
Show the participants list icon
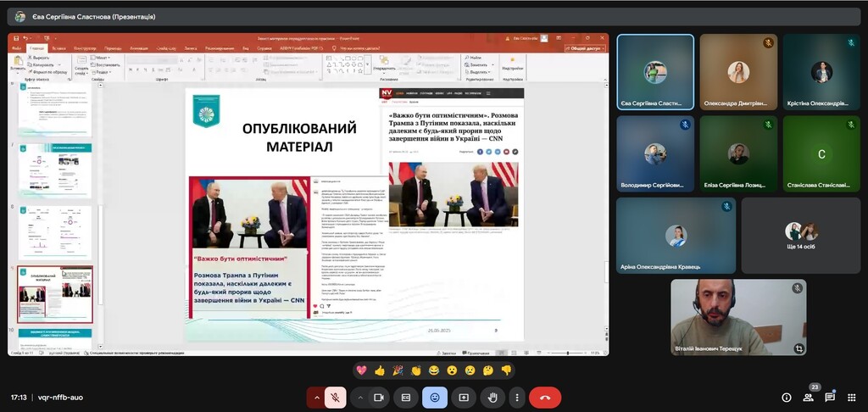click(808, 397)
